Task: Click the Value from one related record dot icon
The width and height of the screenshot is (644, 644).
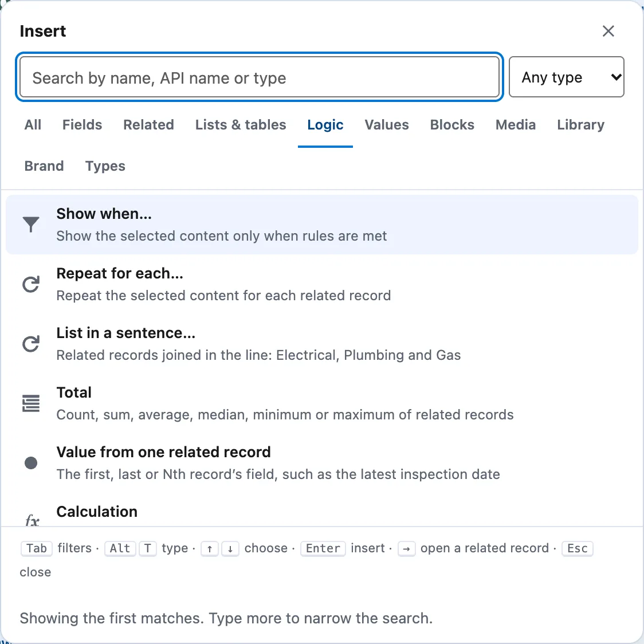Action: tap(31, 463)
